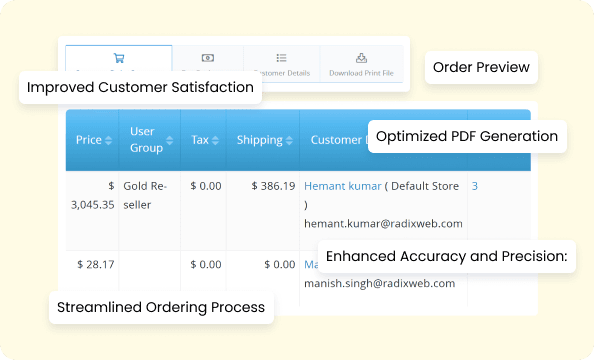The image size is (594, 360).
Task: Click the Shipping column header
Action: click(x=263, y=140)
